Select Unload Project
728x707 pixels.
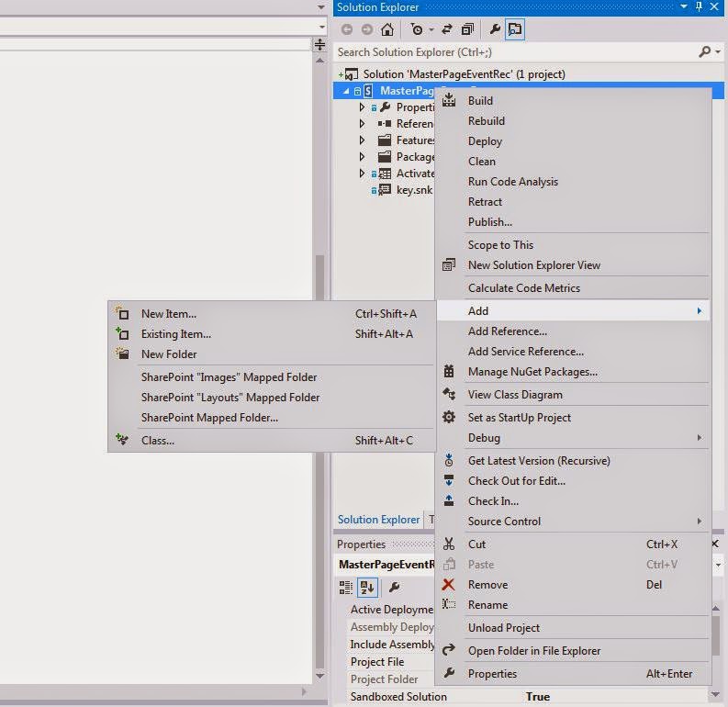pyautogui.click(x=573, y=628)
